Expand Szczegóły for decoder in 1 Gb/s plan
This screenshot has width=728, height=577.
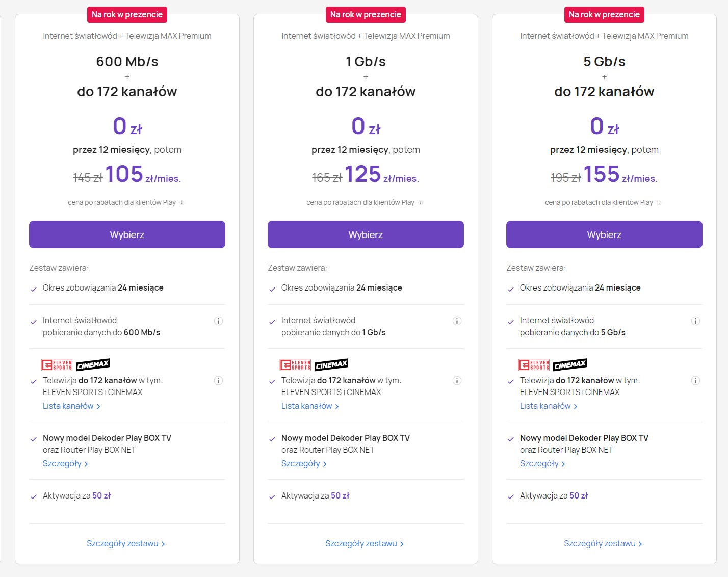pyautogui.click(x=304, y=464)
